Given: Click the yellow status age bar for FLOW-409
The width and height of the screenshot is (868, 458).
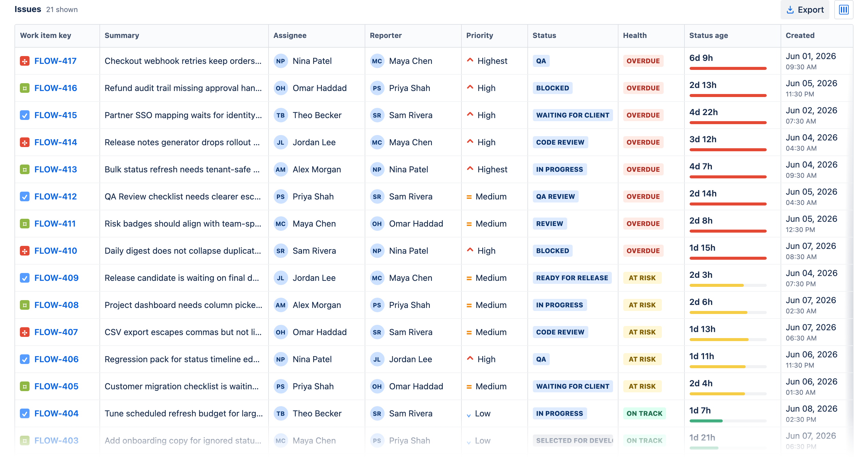Looking at the screenshot, I should pos(716,286).
